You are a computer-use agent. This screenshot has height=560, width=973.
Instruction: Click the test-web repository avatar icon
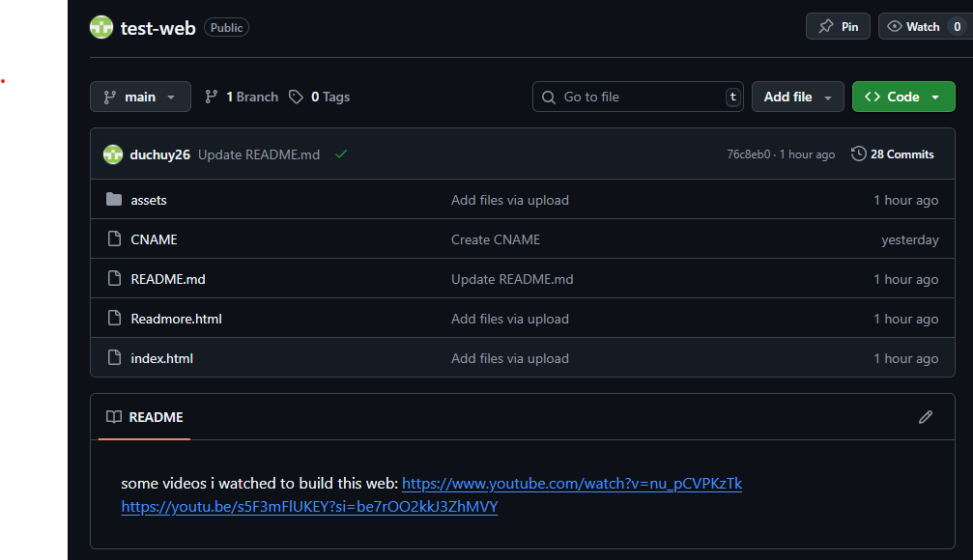[101, 27]
